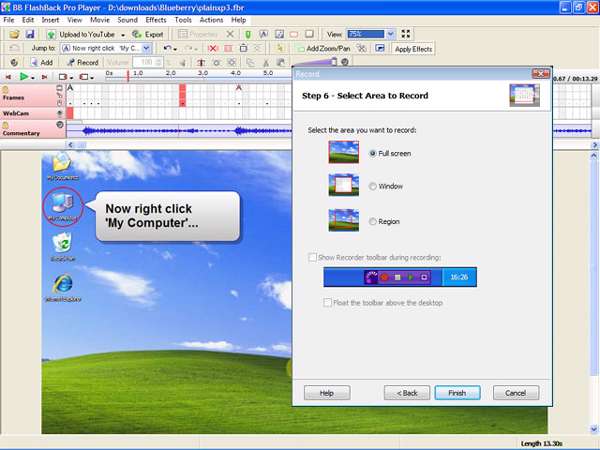The width and height of the screenshot is (600, 450).
Task: Click the red playhead on timeline ruler
Action: pyautogui.click(x=128, y=75)
